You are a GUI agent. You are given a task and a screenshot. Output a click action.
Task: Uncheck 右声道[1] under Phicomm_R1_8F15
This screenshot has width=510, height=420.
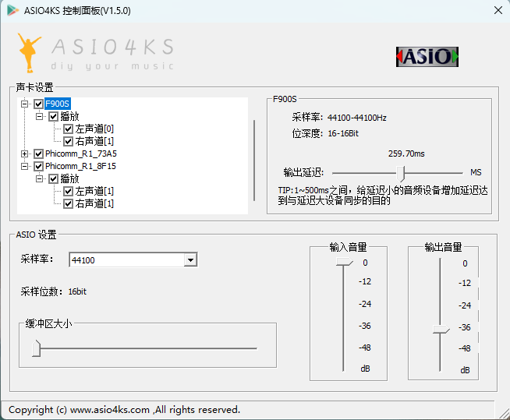[x=69, y=204]
